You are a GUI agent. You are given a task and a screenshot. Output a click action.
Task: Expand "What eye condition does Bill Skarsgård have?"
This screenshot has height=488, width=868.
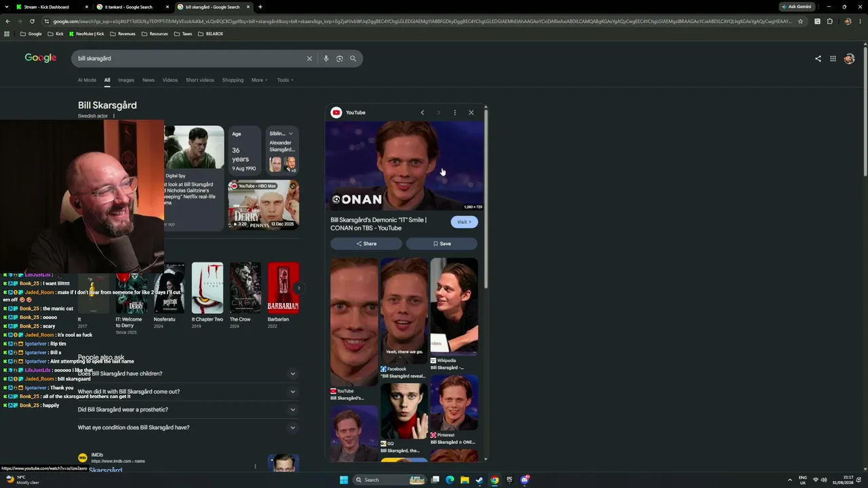(188, 428)
